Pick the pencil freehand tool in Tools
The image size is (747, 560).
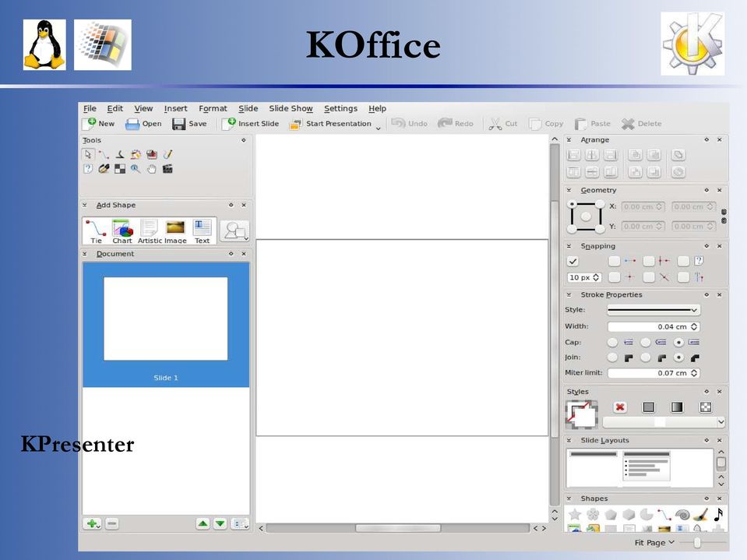[x=167, y=154]
